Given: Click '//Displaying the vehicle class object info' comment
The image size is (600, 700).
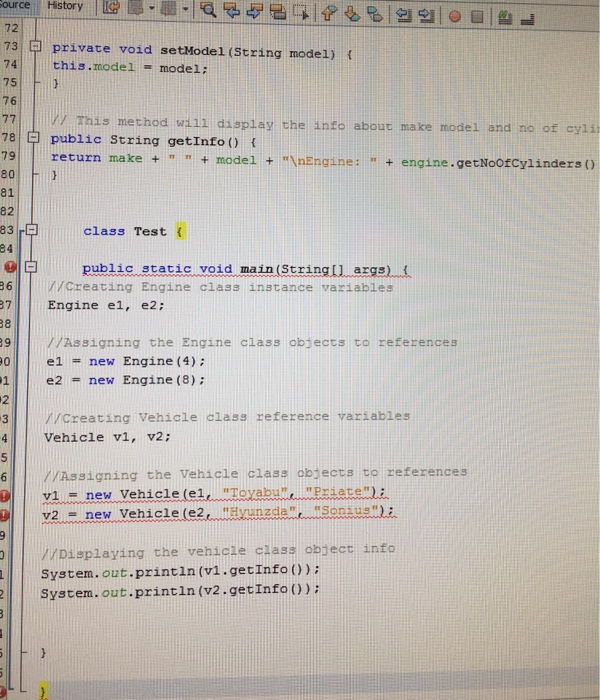Looking at the screenshot, I should 218,551.
